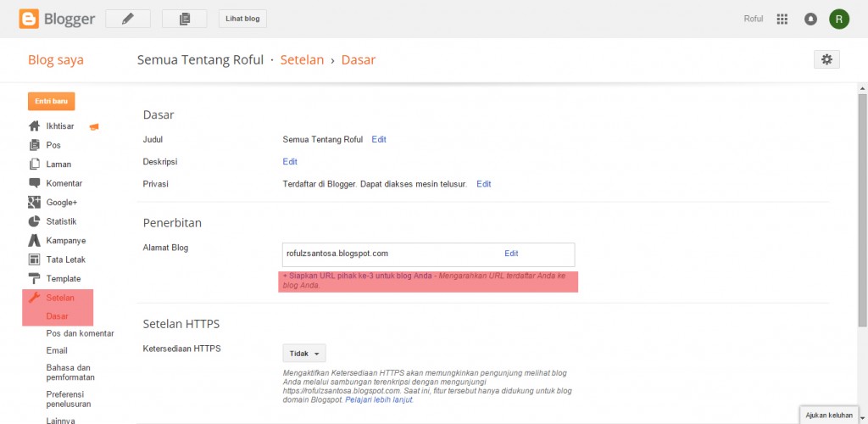Click the Pos documents icon
868x424 pixels.
[34, 145]
